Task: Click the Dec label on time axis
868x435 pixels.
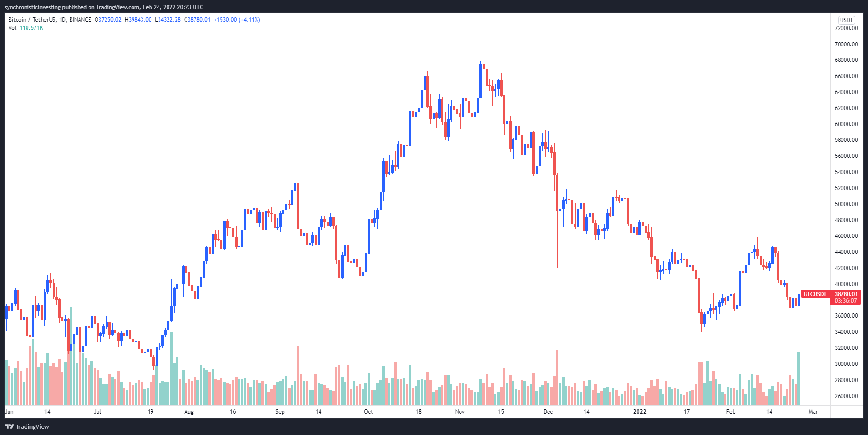Action: point(548,412)
